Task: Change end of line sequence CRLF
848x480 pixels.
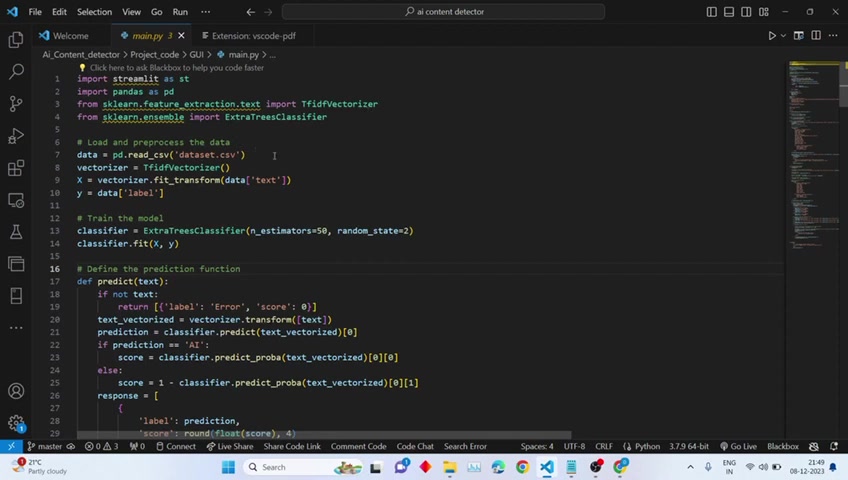Action: (604, 446)
